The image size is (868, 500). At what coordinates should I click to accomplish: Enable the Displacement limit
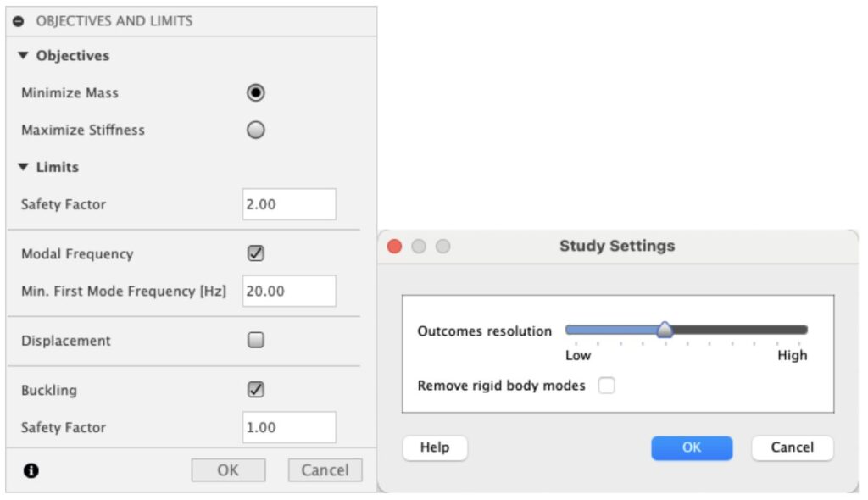tap(255, 341)
